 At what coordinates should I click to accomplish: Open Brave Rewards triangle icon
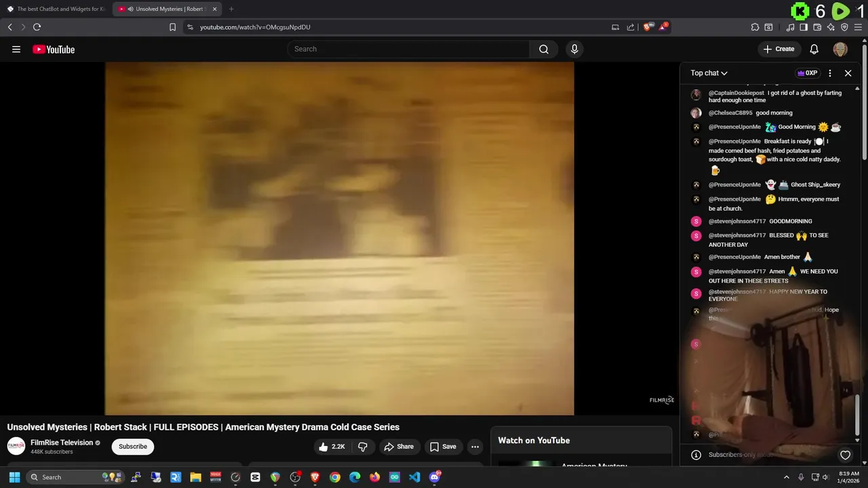point(664,27)
